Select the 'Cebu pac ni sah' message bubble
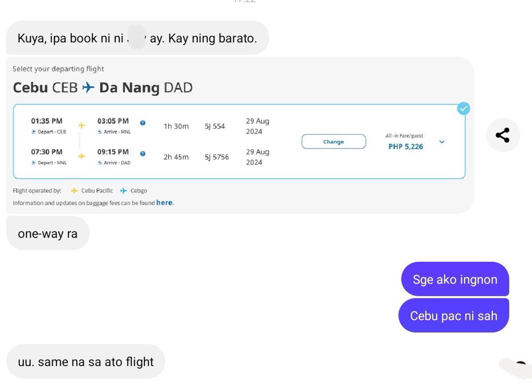 [454, 316]
